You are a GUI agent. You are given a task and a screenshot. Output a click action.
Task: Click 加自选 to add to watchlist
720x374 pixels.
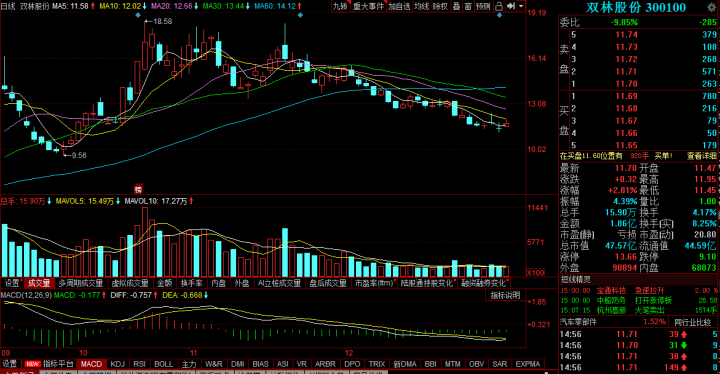pyautogui.click(x=399, y=6)
